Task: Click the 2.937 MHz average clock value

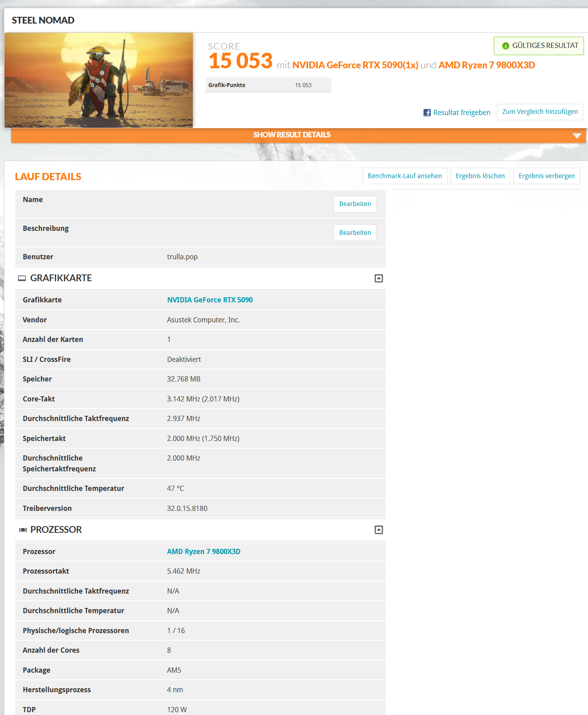Action: [184, 419]
